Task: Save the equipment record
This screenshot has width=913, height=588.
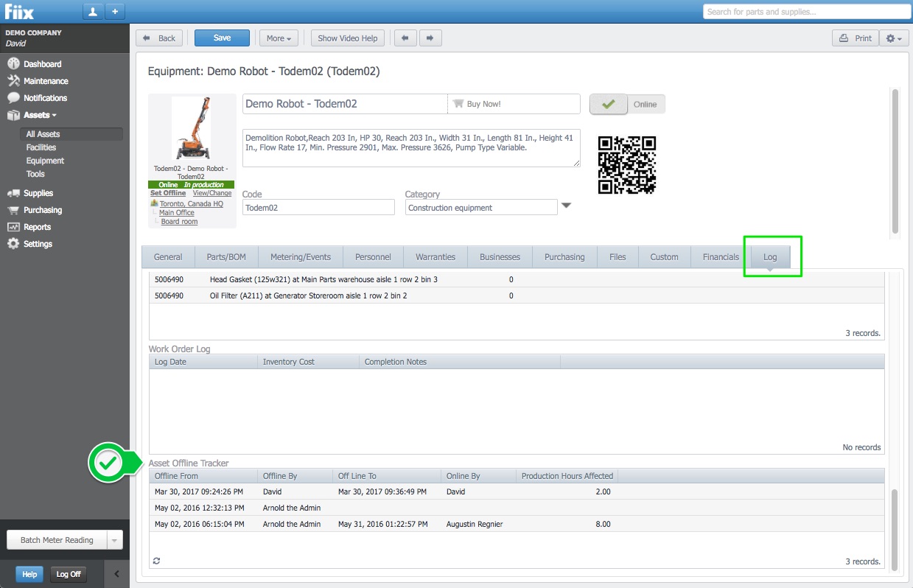Action: 222,38
